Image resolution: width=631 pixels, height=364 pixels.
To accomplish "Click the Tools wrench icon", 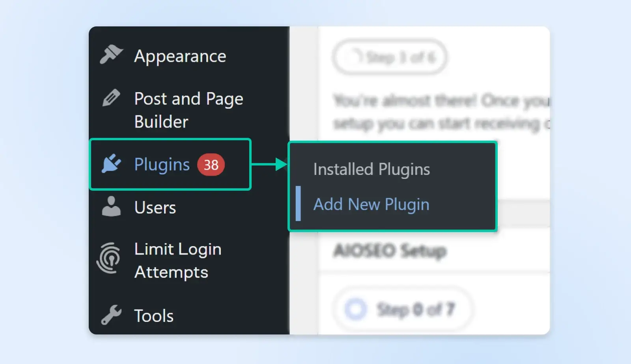I will pyautogui.click(x=111, y=315).
